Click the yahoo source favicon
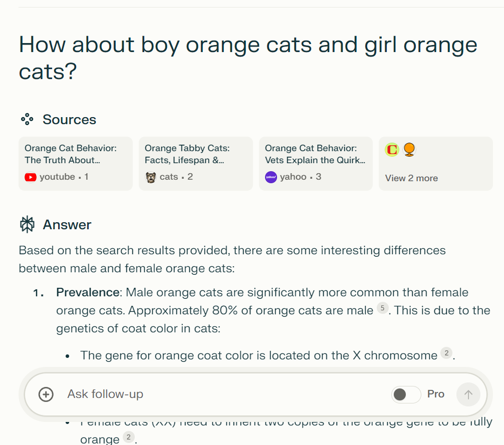 click(271, 177)
